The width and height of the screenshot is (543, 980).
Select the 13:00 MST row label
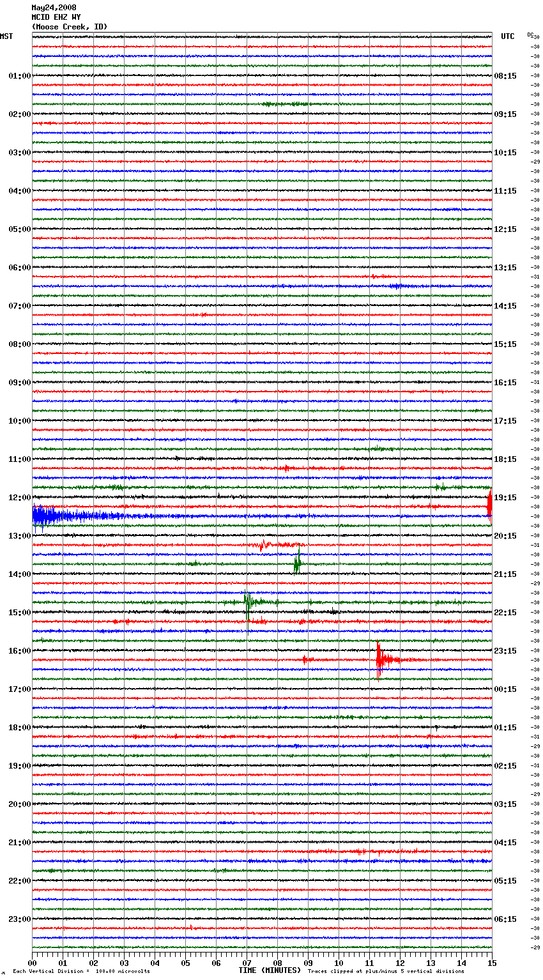click(x=20, y=536)
